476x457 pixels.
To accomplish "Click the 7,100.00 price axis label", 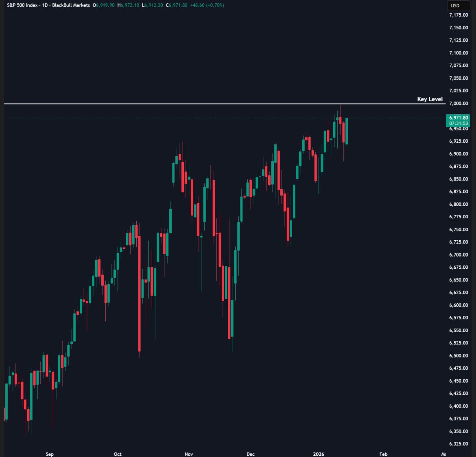I will [459, 53].
